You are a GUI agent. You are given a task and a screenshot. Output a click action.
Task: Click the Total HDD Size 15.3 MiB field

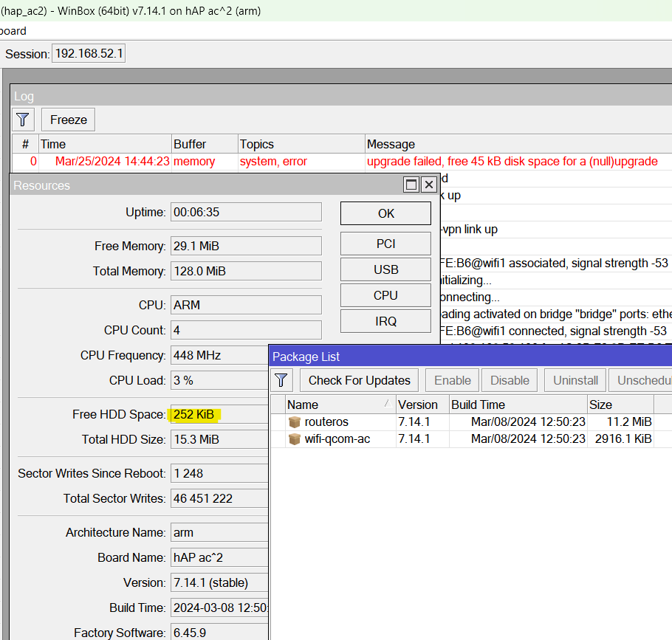(x=219, y=439)
